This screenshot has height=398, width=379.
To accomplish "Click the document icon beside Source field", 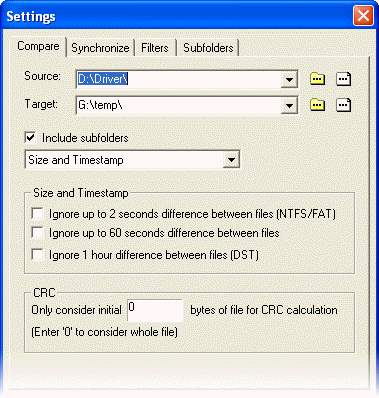I will [x=343, y=79].
